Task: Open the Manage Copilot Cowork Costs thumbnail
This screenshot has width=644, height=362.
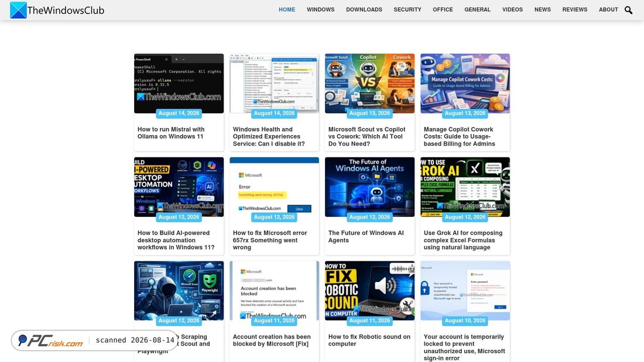Action: tap(465, 83)
